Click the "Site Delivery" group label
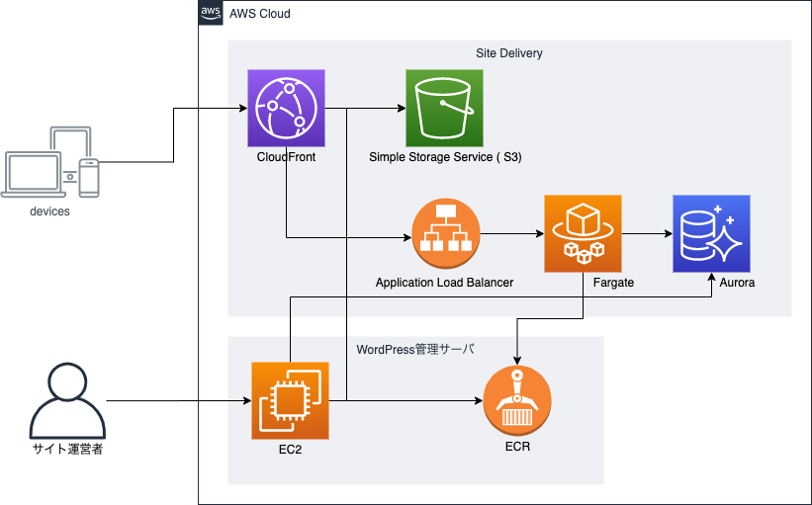Image resolution: width=812 pixels, height=505 pixels. click(x=509, y=52)
